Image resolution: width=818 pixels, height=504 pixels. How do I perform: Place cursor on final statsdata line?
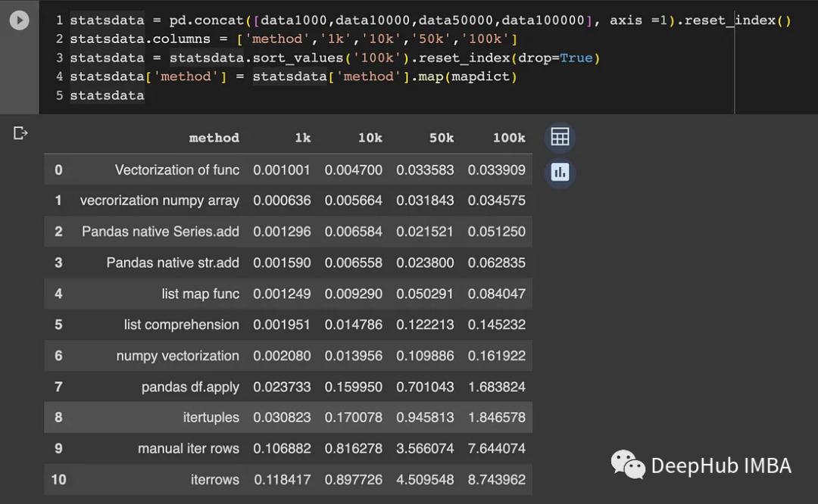click(107, 95)
